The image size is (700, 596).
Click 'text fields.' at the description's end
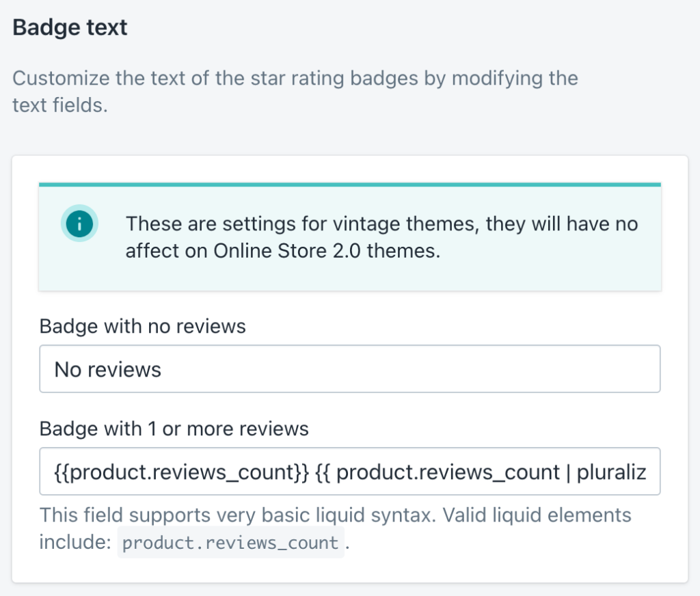click(x=60, y=106)
